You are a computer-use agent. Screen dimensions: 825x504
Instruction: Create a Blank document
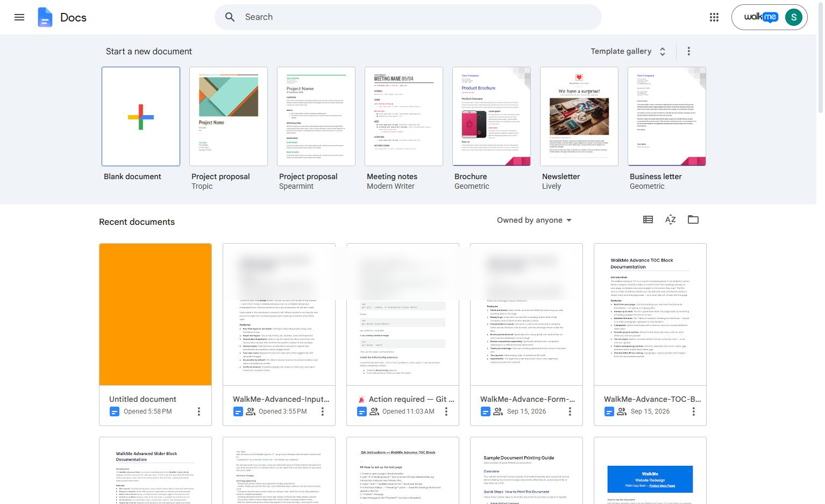141,116
